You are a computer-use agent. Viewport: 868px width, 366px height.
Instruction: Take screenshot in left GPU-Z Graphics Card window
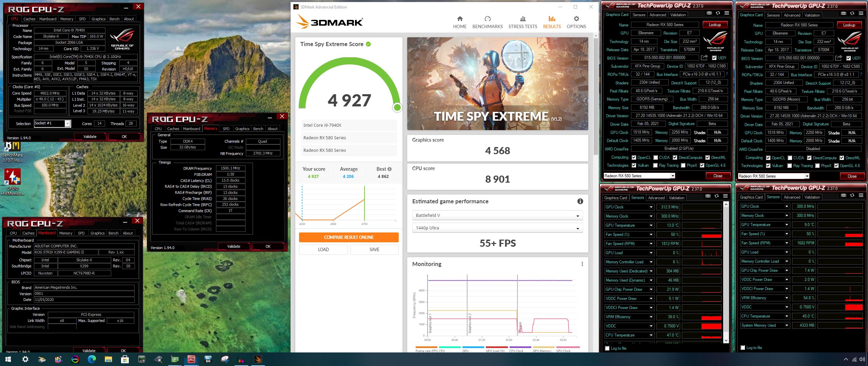coord(709,13)
